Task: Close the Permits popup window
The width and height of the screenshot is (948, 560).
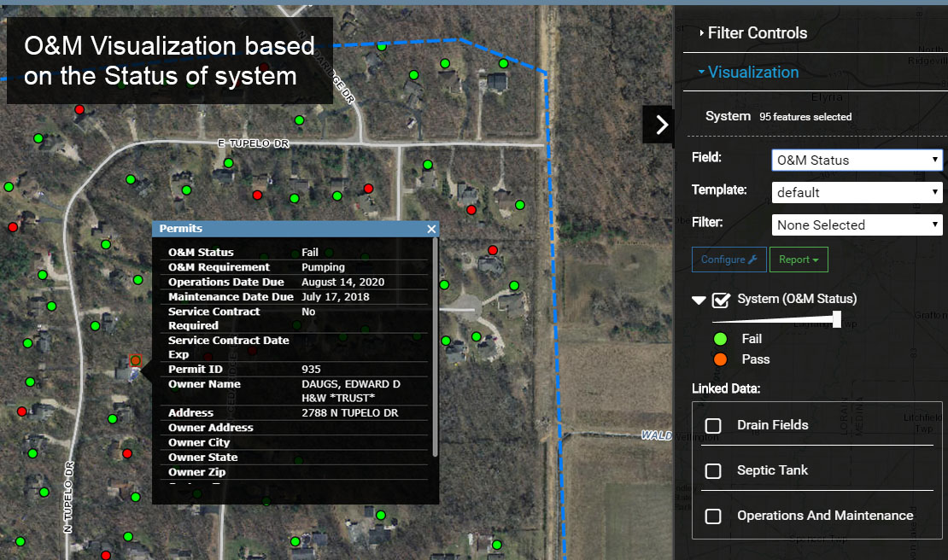Action: (x=431, y=229)
